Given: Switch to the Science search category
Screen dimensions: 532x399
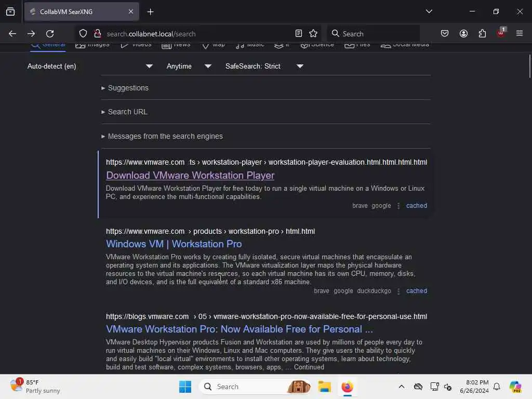Looking at the screenshot, I should (x=317, y=46).
